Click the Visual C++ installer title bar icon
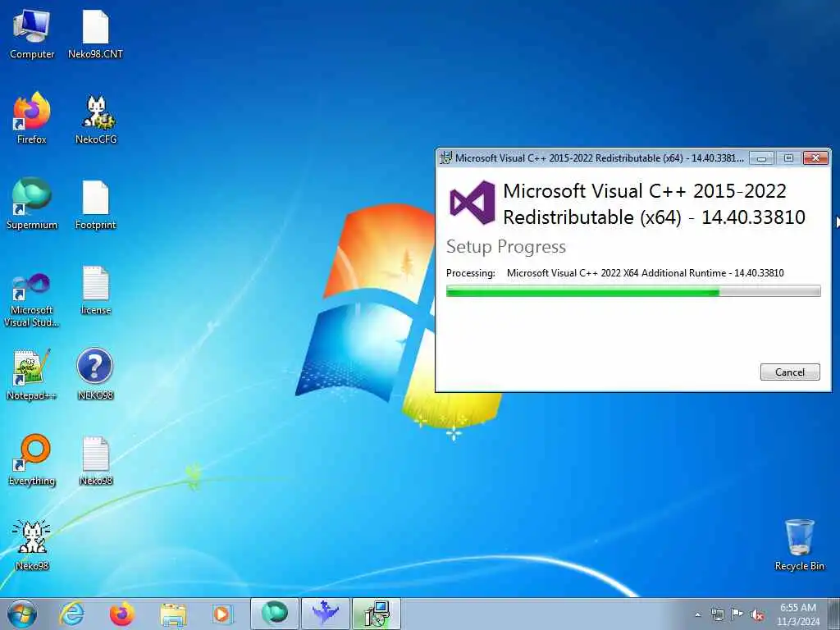The height and width of the screenshot is (630, 840). [445, 157]
